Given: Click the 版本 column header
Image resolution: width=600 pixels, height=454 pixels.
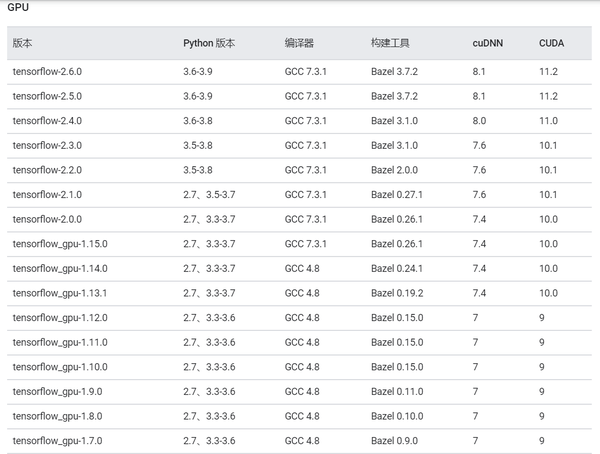Looking at the screenshot, I should [23, 44].
